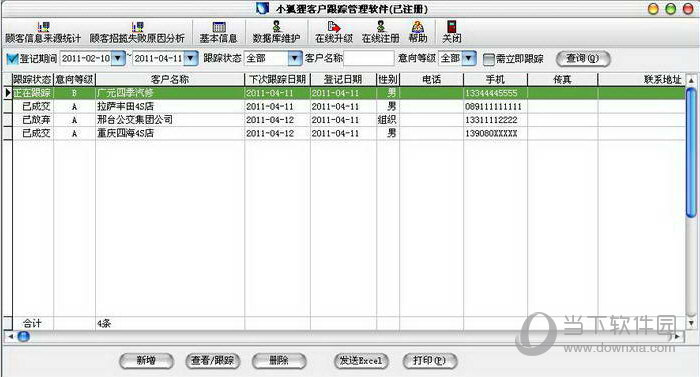Click 删除 button

tap(279, 361)
